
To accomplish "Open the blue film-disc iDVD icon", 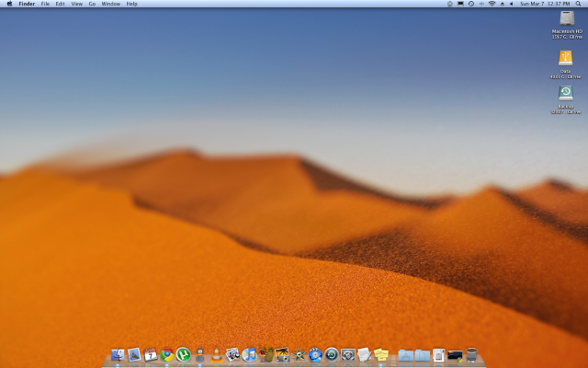I will pyautogui.click(x=315, y=355).
